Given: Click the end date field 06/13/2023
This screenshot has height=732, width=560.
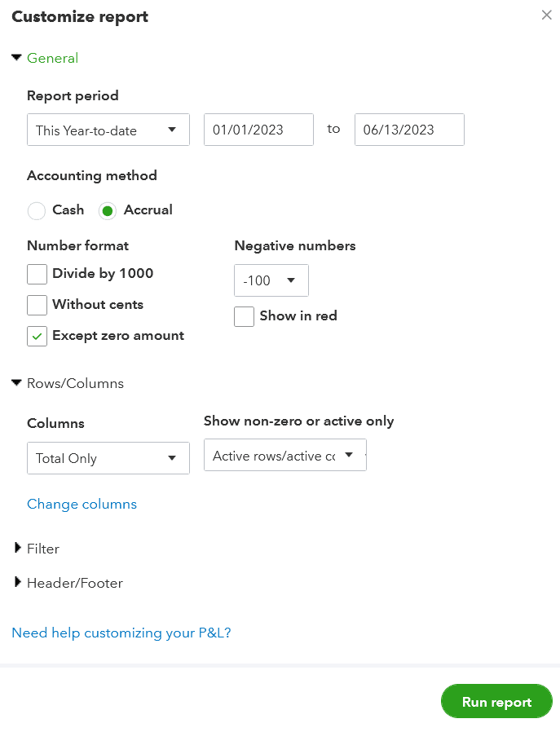Looking at the screenshot, I should click(x=409, y=130).
